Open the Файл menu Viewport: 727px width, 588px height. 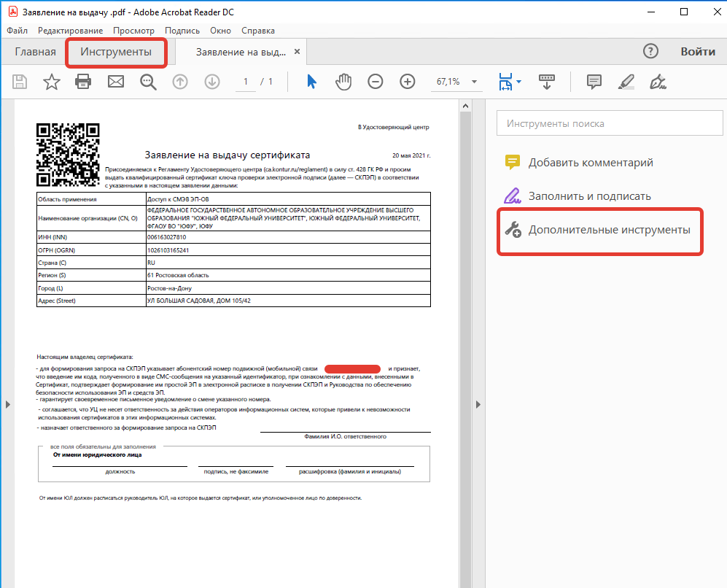point(18,31)
